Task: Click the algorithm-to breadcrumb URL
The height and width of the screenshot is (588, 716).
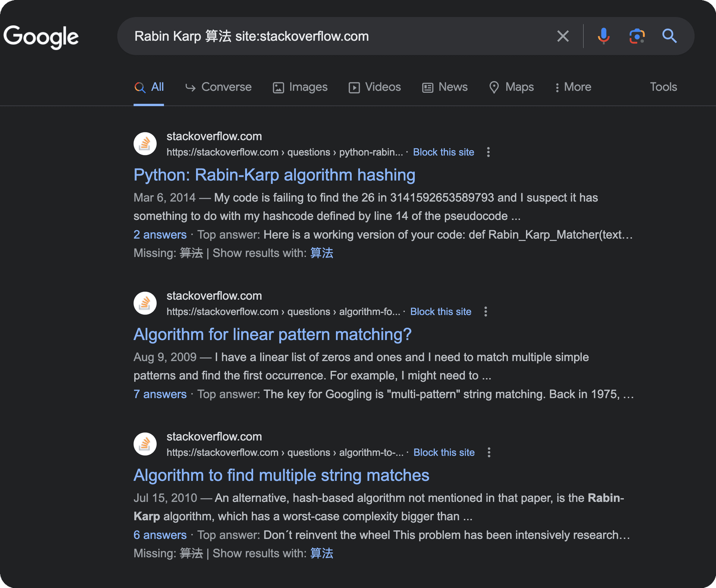Action: (285, 452)
